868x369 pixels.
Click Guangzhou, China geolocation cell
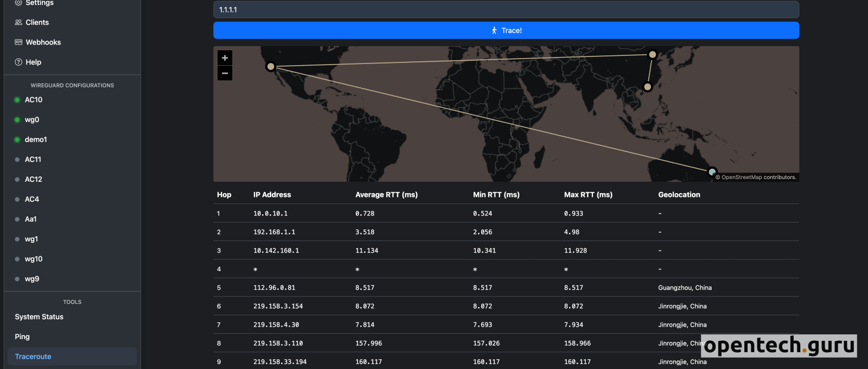(x=685, y=288)
